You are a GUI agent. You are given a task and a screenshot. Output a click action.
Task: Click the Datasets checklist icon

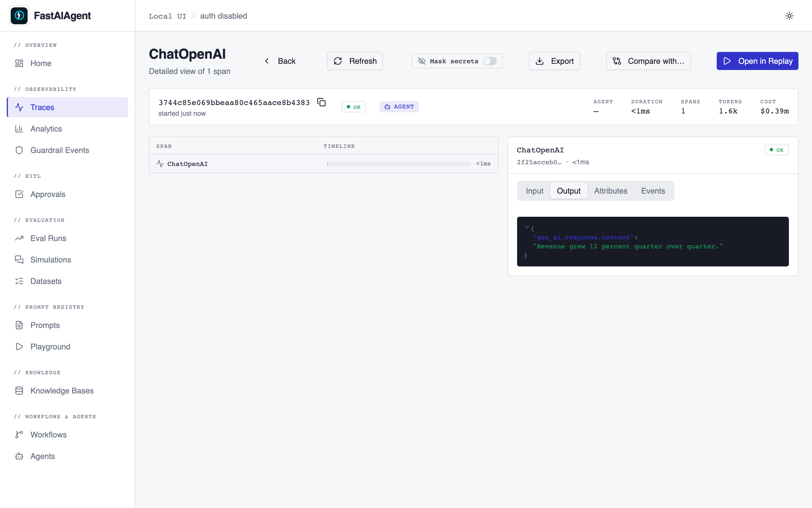pyautogui.click(x=19, y=281)
